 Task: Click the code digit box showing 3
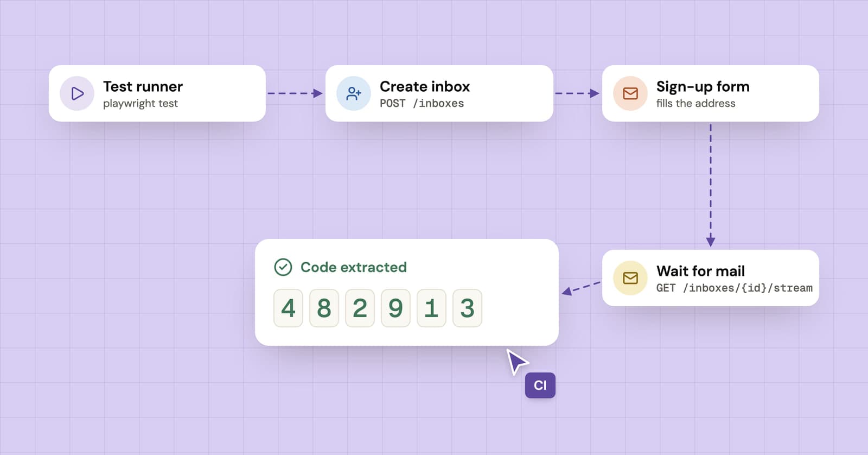point(467,308)
